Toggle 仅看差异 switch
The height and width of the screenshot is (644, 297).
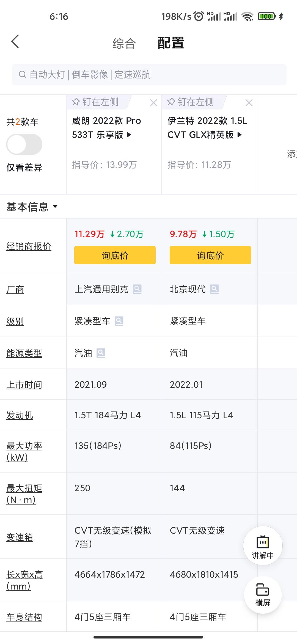[x=24, y=144]
